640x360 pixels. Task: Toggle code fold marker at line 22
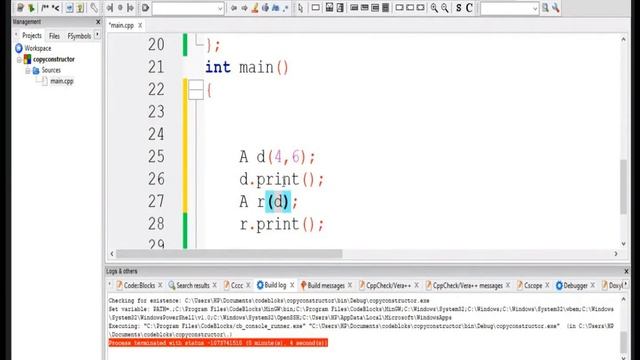pyautogui.click(x=196, y=90)
